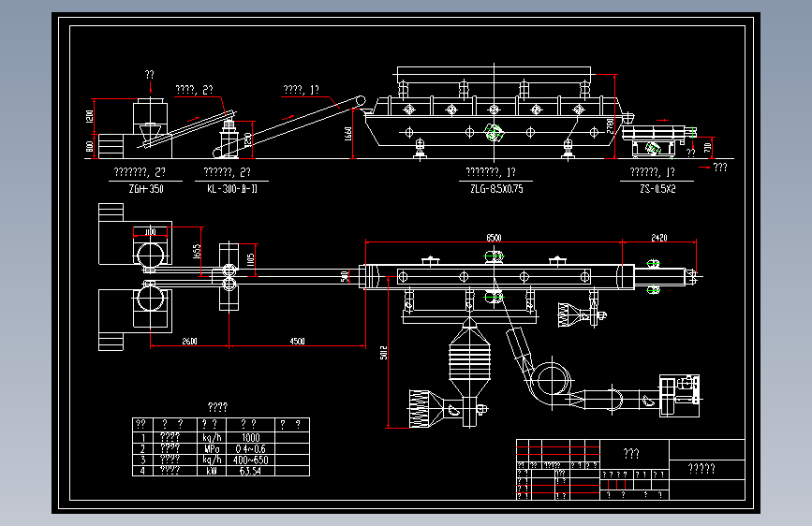The image size is (812, 526).
Task: Click the KL-300-B-II model label
Action: point(232,189)
